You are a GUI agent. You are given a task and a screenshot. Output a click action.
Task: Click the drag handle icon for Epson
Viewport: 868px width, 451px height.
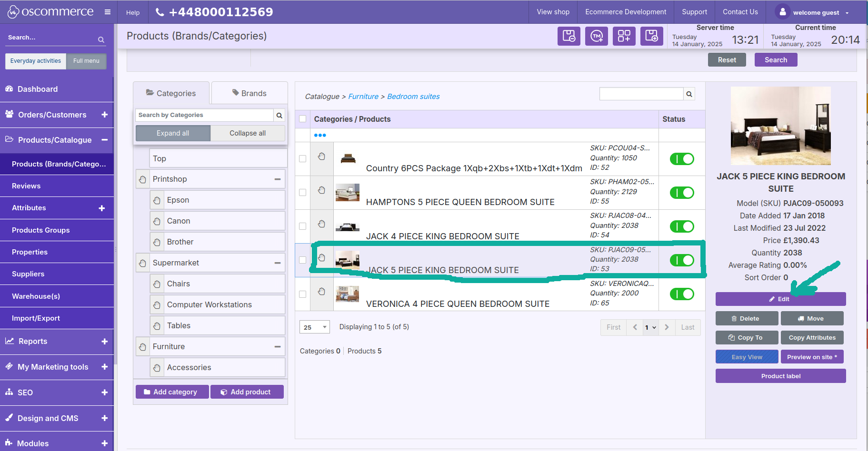point(157,200)
